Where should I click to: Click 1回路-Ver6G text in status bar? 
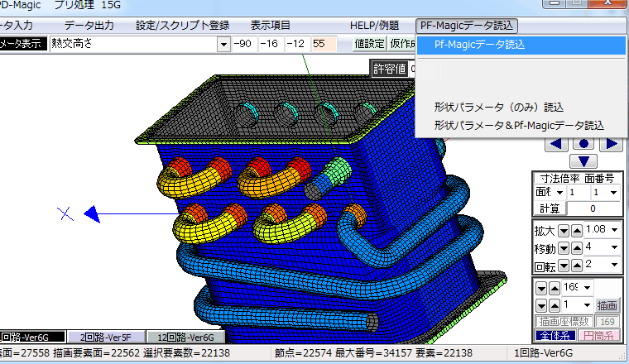point(544,353)
